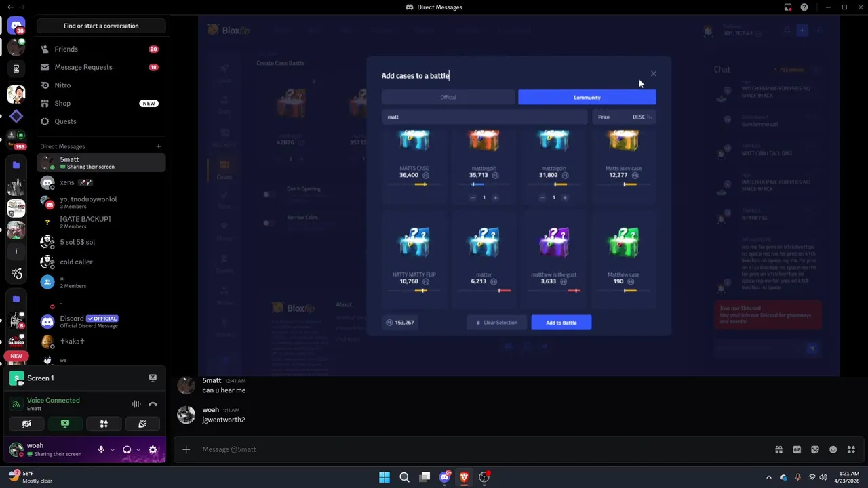Screen dimensions: 868x488
Task: Click the Clear Selection button
Action: 497,323
